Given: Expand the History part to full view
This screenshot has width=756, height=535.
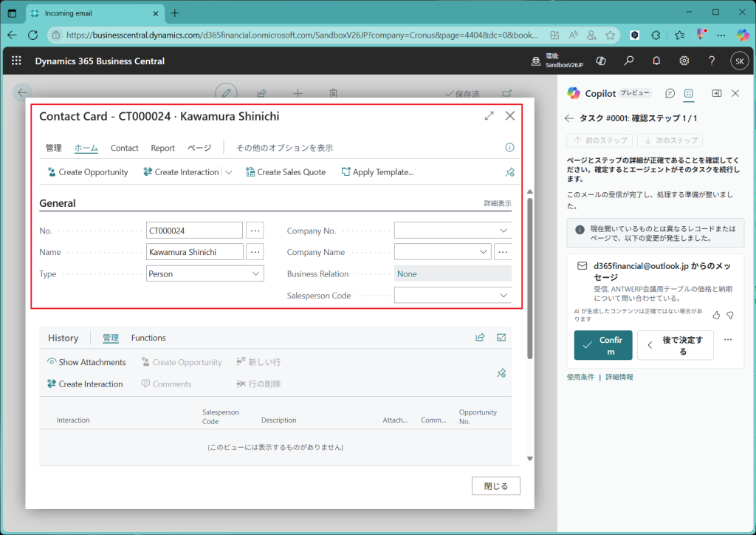Looking at the screenshot, I should click(501, 338).
